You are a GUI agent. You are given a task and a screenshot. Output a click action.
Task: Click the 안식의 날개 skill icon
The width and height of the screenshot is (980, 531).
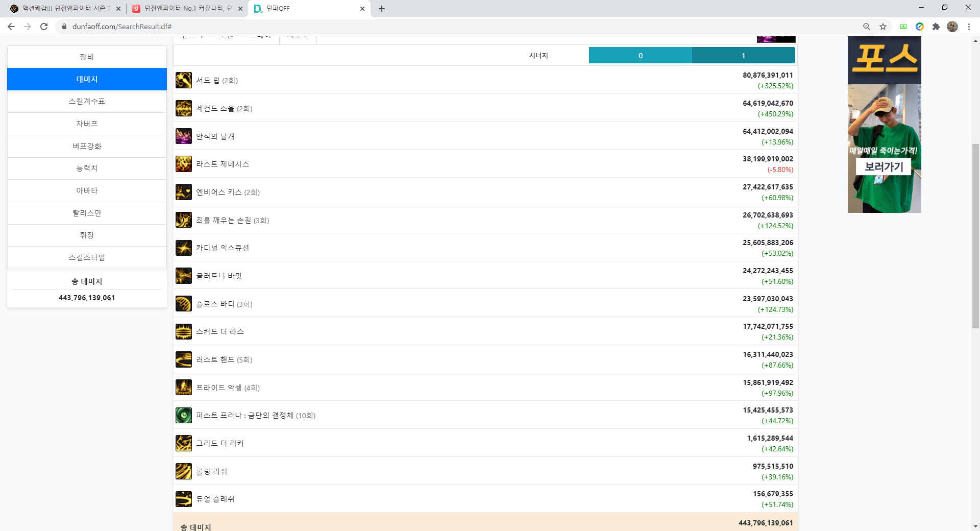183,136
